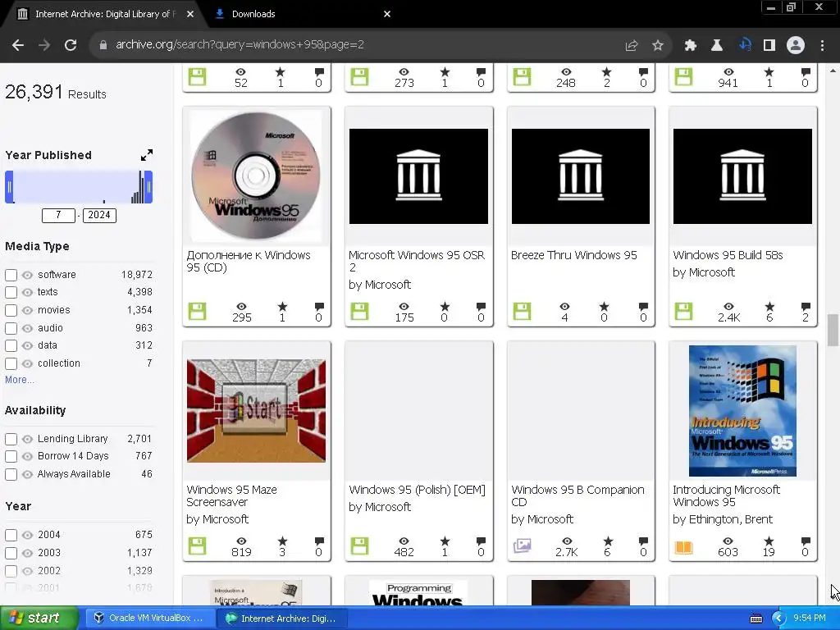The height and width of the screenshot is (630, 840).
Task: Click the book icon on Introducing Microsoft Windows 95
Action: point(683,547)
